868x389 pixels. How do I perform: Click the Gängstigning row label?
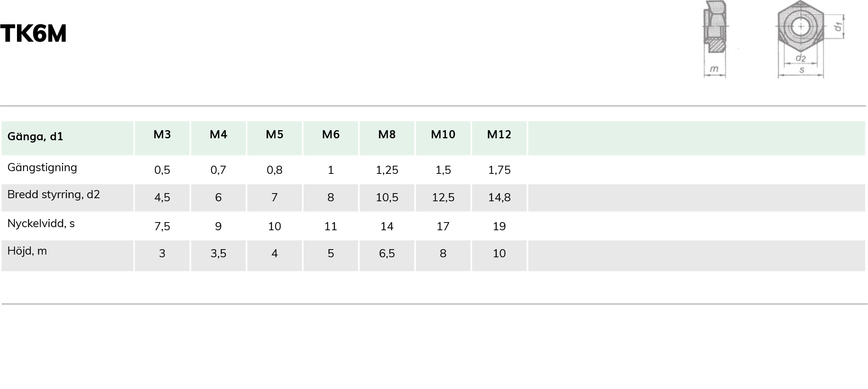42,168
